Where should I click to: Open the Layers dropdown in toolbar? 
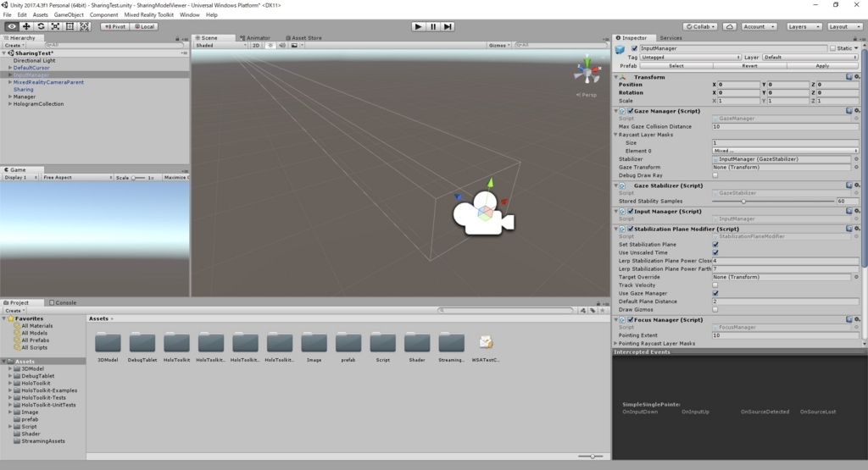click(804, 26)
